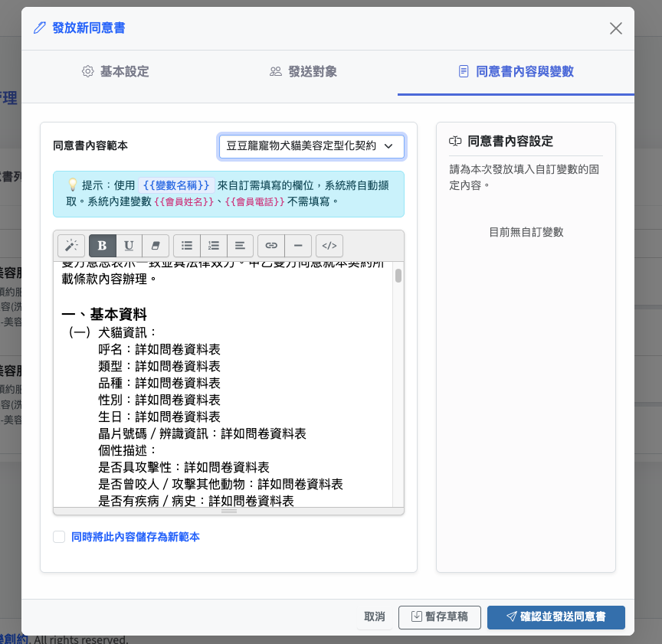The image size is (662, 644).
Task: Click the 是否具攻擊性 line
Action: [x=184, y=467]
